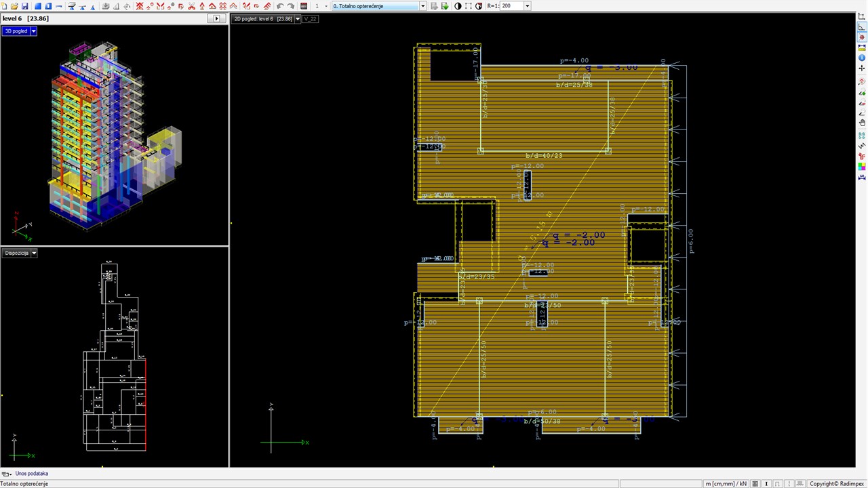Click the 'm [cm,mm] / kN' units button
Image resolution: width=868 pixels, height=488 pixels.
click(x=726, y=484)
